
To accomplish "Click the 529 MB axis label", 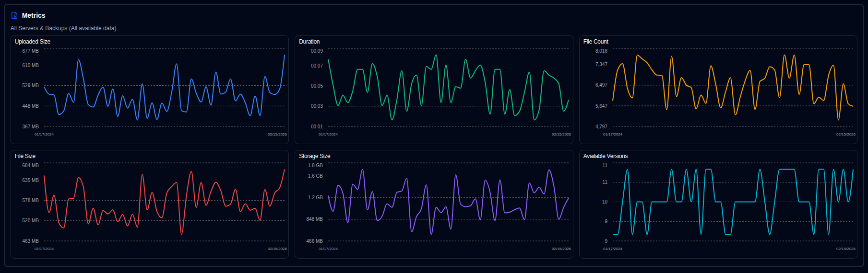I will [x=31, y=85].
